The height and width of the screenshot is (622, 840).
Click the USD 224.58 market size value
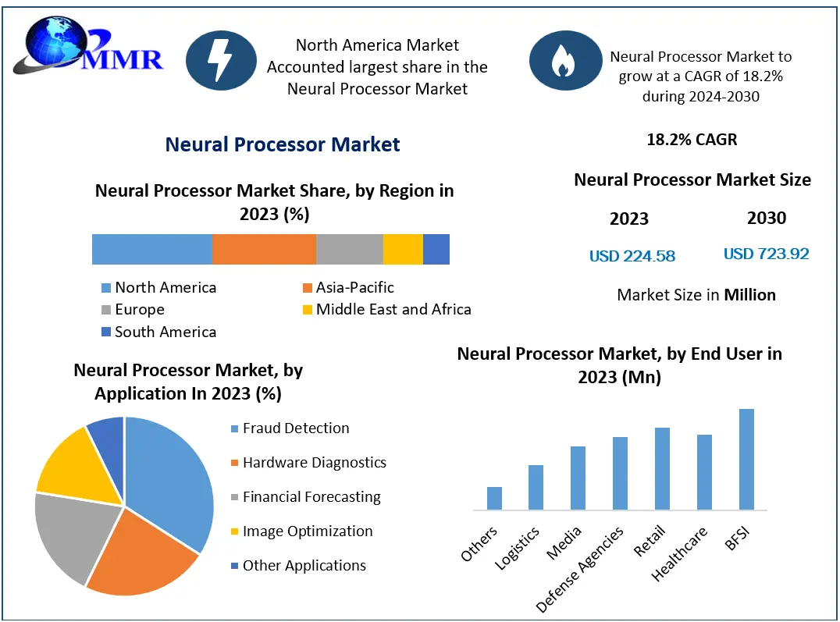pos(632,256)
